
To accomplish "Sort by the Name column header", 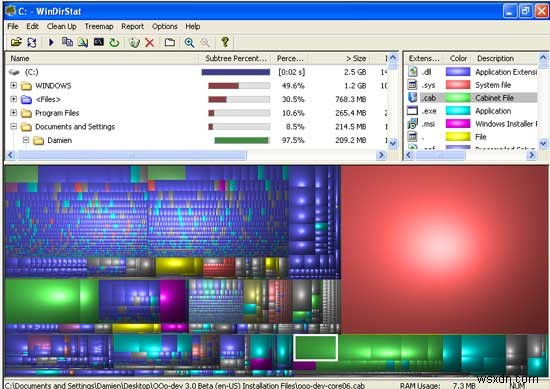I will point(102,58).
